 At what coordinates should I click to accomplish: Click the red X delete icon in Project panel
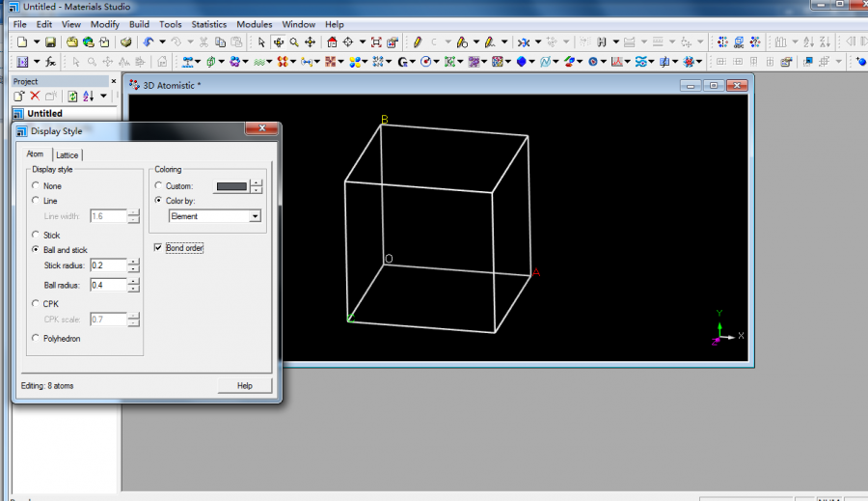point(35,97)
